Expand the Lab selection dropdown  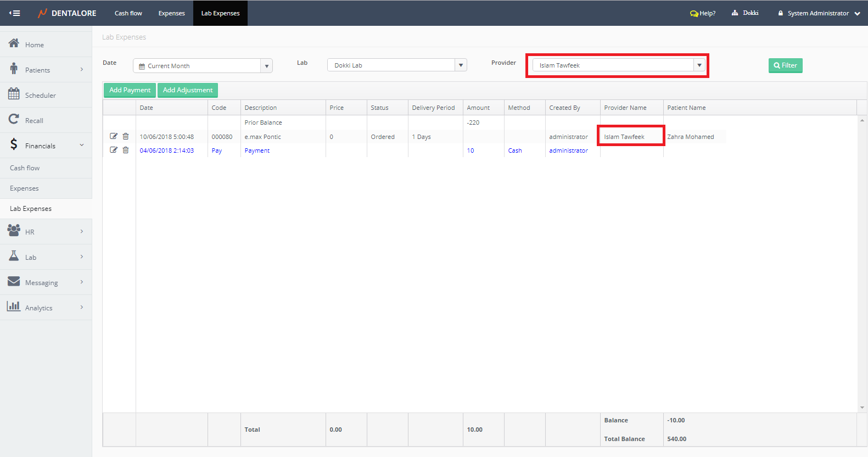(x=461, y=65)
